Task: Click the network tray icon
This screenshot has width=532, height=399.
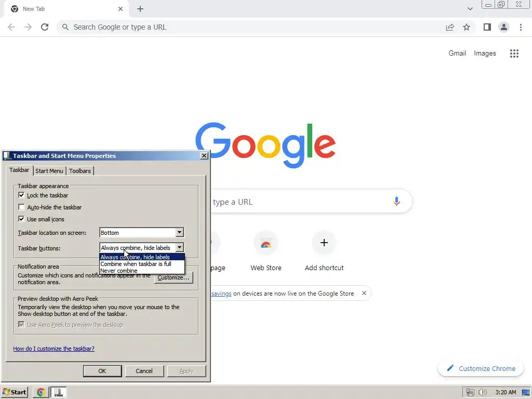Action: coord(470,393)
